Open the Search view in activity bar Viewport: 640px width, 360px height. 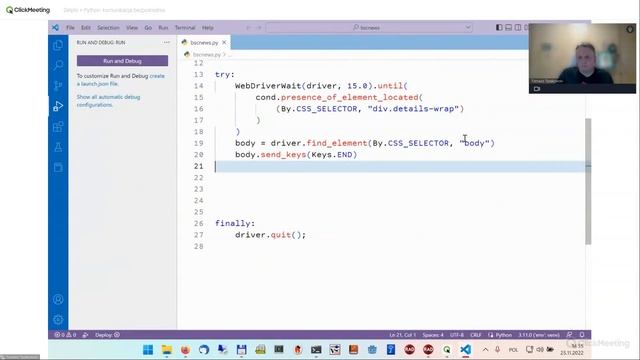click(58, 65)
